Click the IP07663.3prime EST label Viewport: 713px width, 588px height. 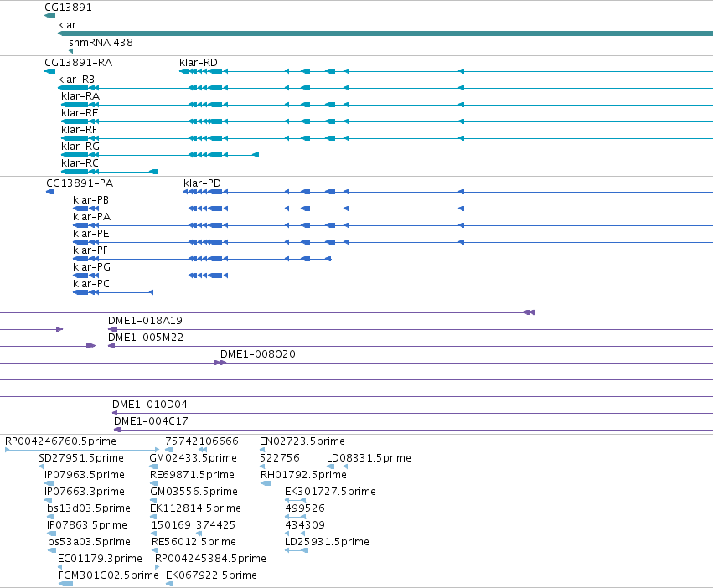84,492
